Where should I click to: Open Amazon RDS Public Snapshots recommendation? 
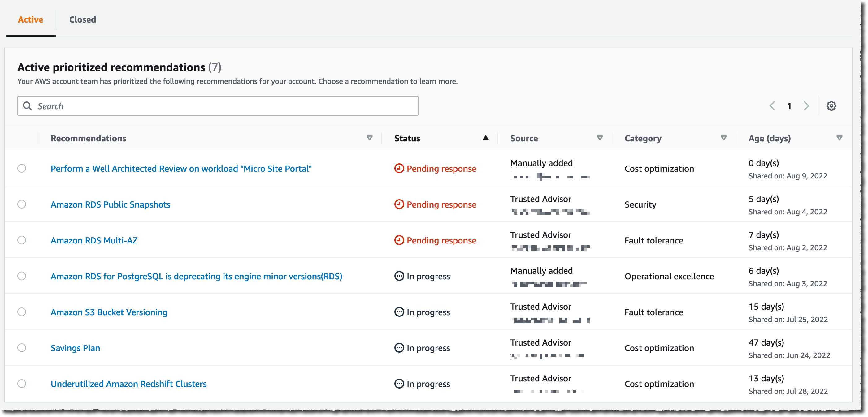[110, 204]
